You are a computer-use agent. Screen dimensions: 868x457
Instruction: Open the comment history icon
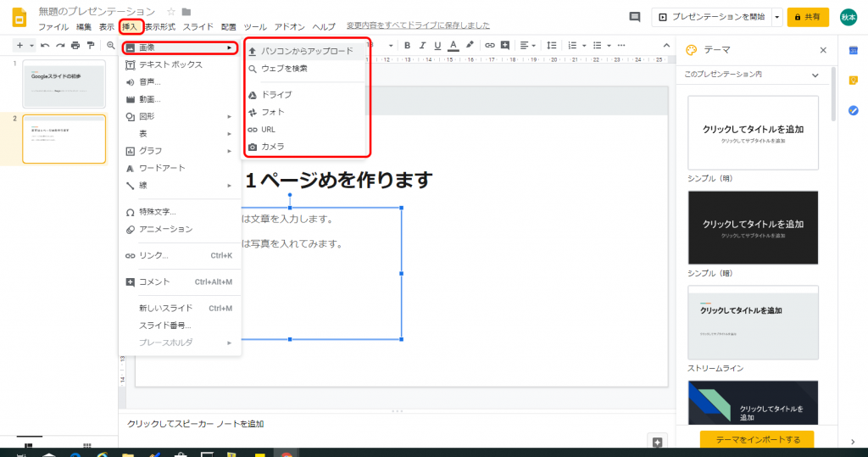click(635, 17)
